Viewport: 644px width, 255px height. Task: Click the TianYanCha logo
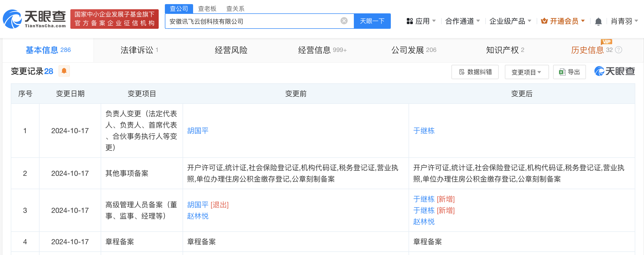point(34,19)
